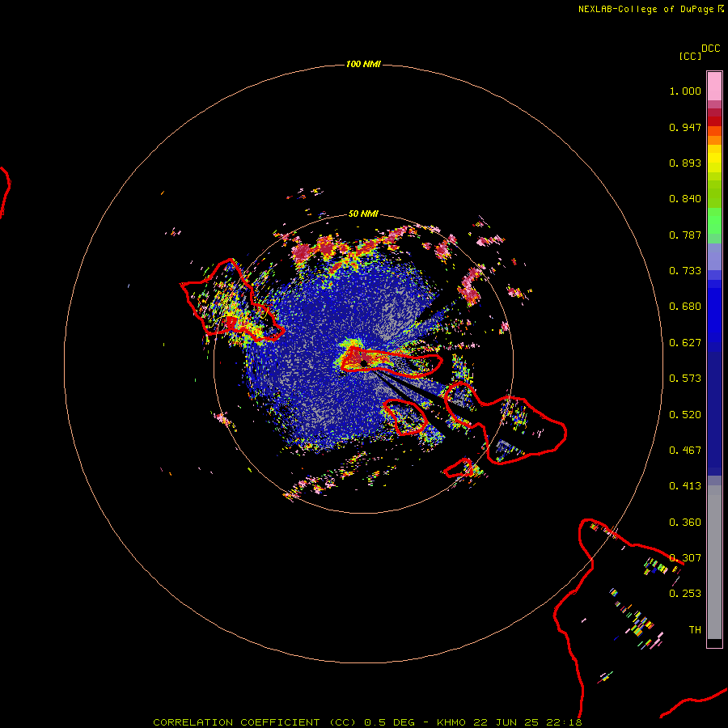Image resolution: width=728 pixels, height=728 pixels.
Task: Click CORRELATION COEFFICIENT in the bottom caption
Action: [236, 722]
